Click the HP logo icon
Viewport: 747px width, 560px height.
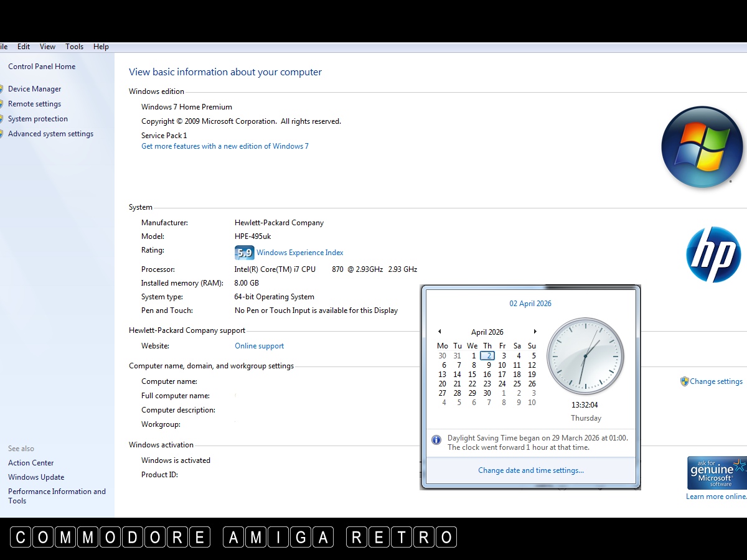point(713,254)
